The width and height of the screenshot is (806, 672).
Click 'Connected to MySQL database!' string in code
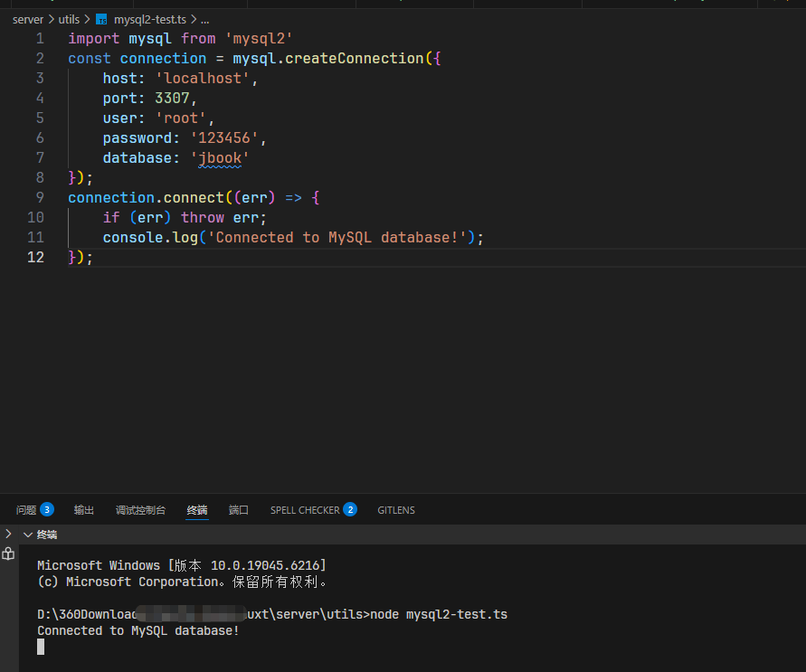(337, 237)
